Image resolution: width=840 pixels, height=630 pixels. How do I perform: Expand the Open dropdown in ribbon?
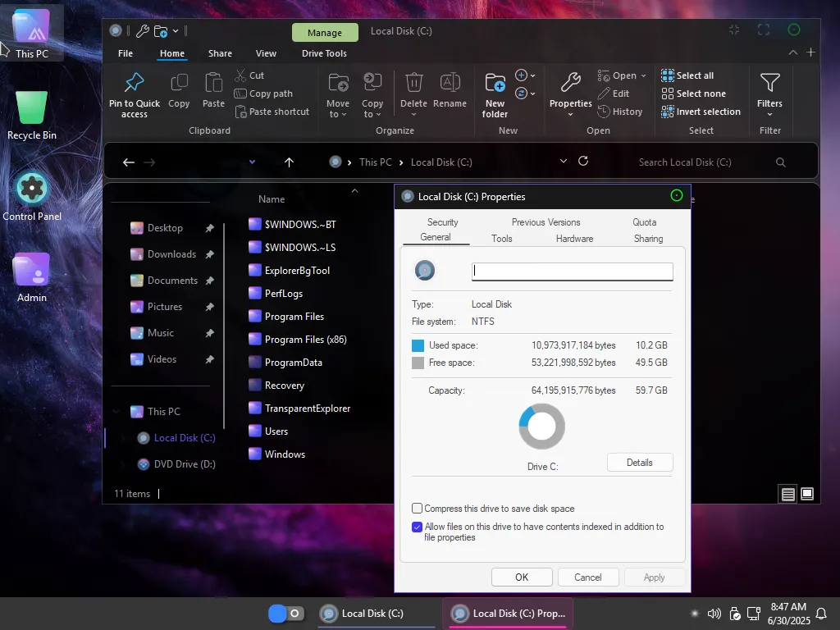643,76
